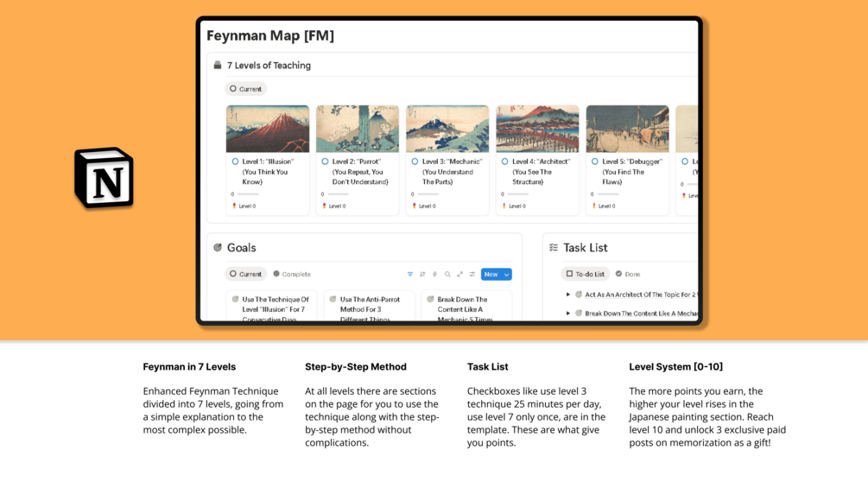The image size is (868, 488).
Task: Click the bridge painting thumbnail on Level 4
Action: pyautogui.click(x=537, y=129)
